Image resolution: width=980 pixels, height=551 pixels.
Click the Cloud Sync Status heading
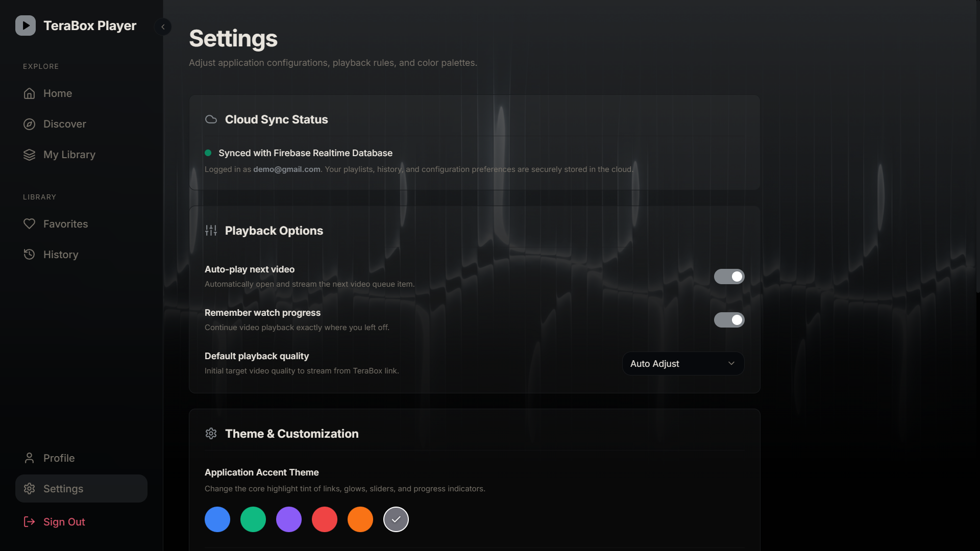[277, 119]
